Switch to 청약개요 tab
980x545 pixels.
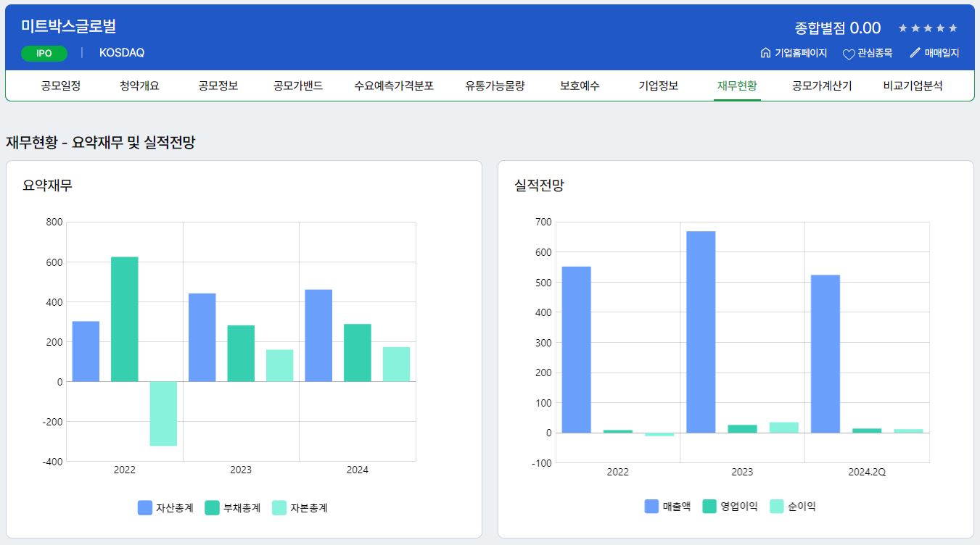(139, 86)
